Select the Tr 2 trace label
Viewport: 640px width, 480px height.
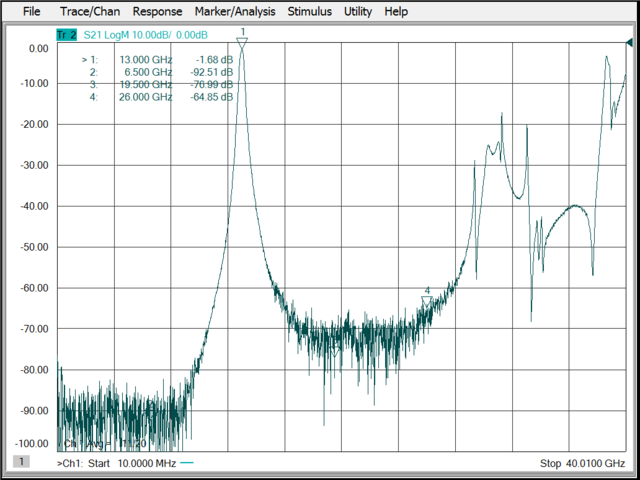click(x=67, y=35)
